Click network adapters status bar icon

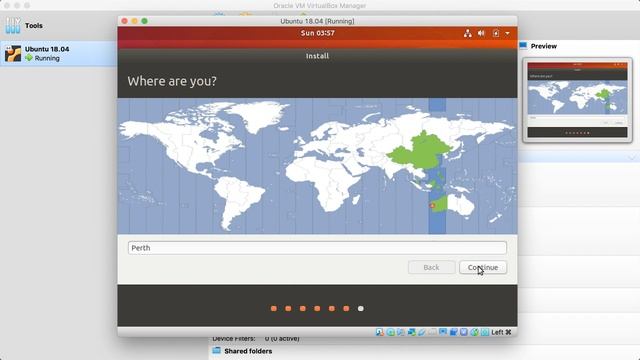click(x=411, y=332)
